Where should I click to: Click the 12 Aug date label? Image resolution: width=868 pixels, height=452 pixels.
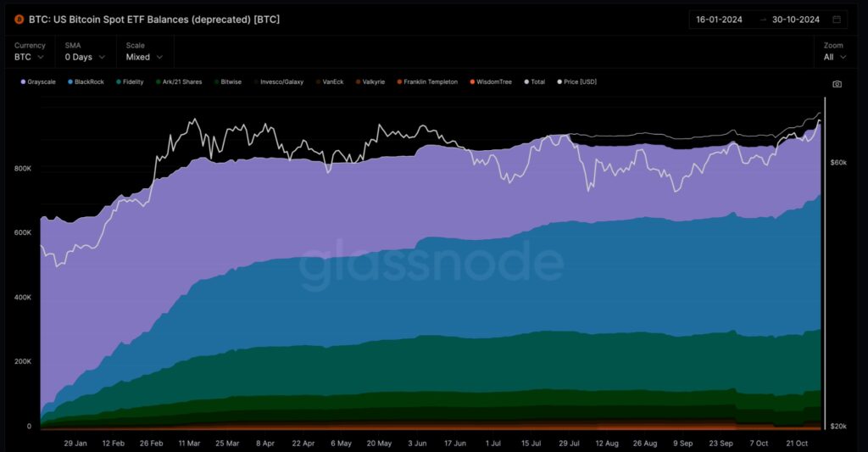(x=607, y=444)
